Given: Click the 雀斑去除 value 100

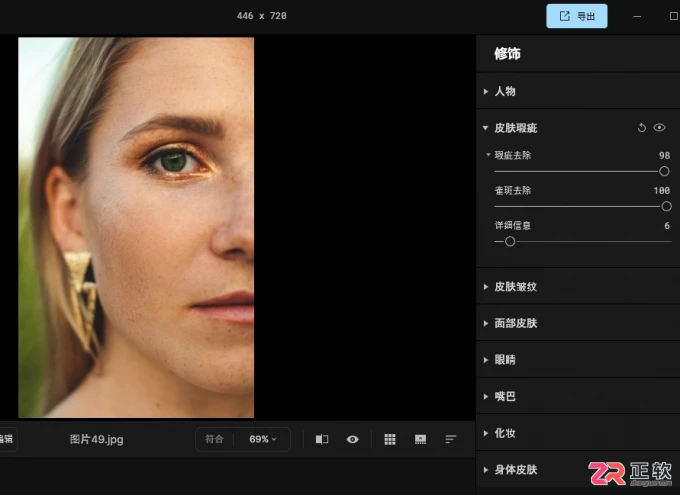Looking at the screenshot, I should 661,190.
